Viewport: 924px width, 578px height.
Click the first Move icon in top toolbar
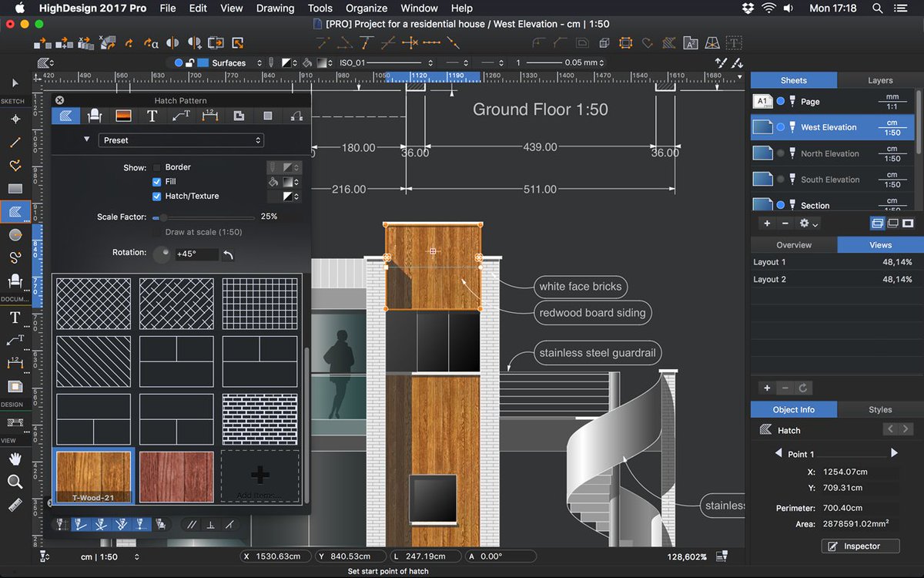[42, 43]
